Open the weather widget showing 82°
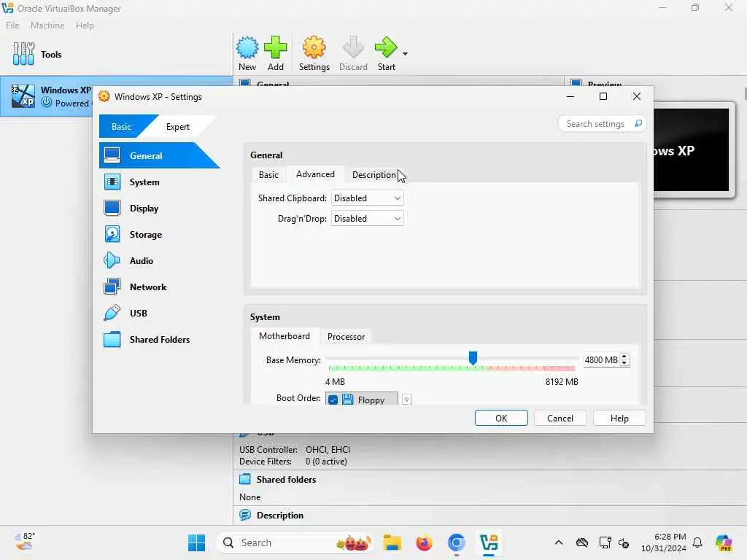The width and height of the screenshot is (747, 560). click(25, 542)
